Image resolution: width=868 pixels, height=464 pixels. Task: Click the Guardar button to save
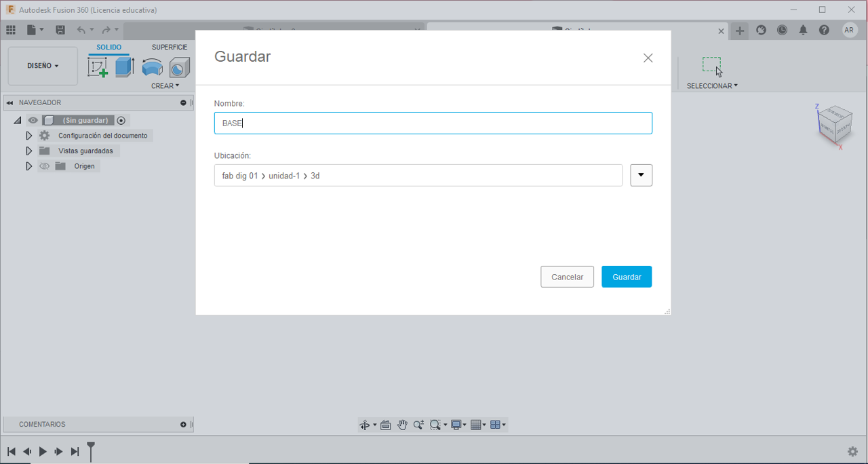pos(627,277)
